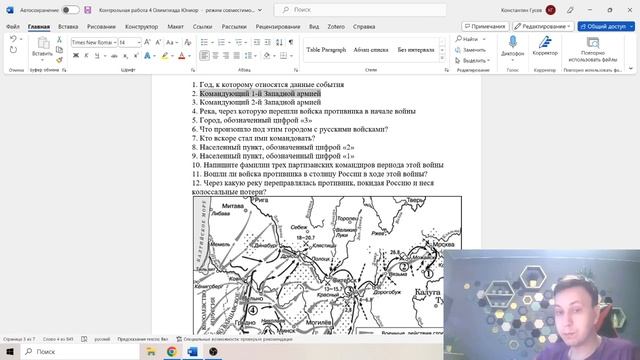Open the borders dropdown
This screenshot has height=360, width=640.
[x=291, y=56]
